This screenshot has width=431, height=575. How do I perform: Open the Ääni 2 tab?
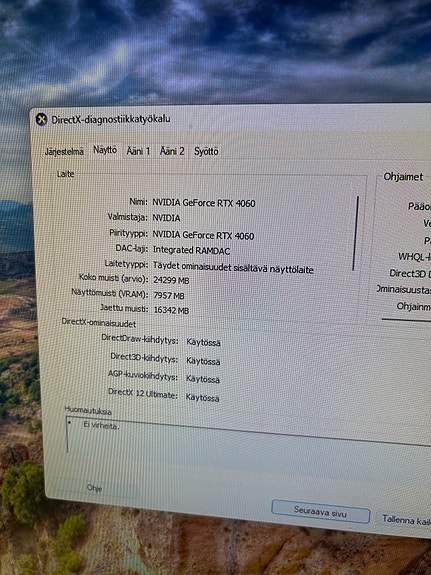172,151
